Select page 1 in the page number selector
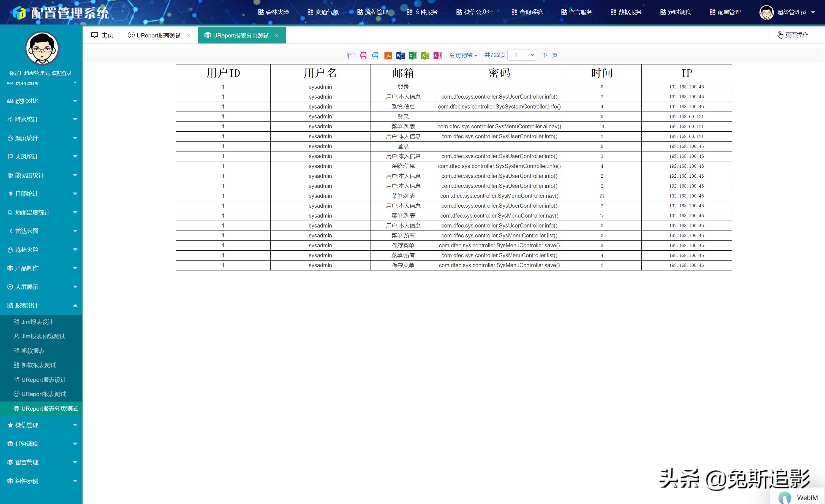 pyautogui.click(x=522, y=55)
